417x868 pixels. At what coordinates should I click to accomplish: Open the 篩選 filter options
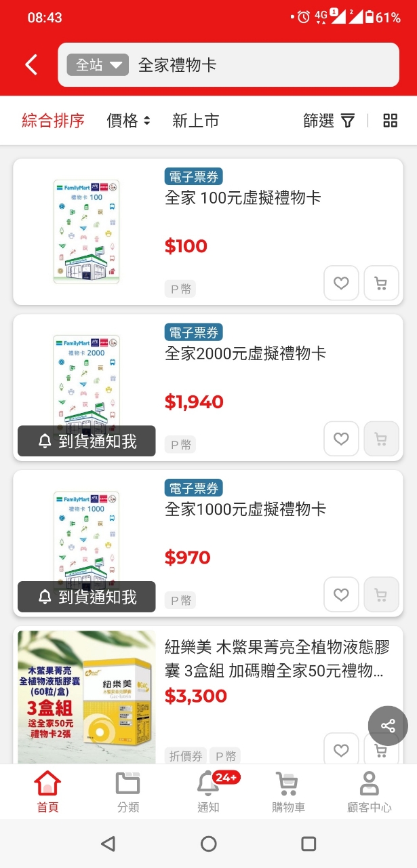[x=329, y=121]
